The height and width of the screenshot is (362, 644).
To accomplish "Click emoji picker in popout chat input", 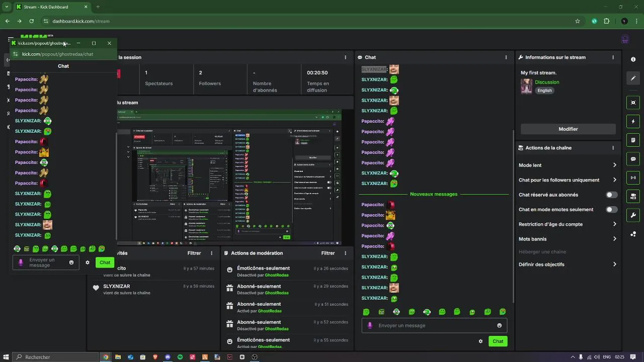I will (x=71, y=262).
